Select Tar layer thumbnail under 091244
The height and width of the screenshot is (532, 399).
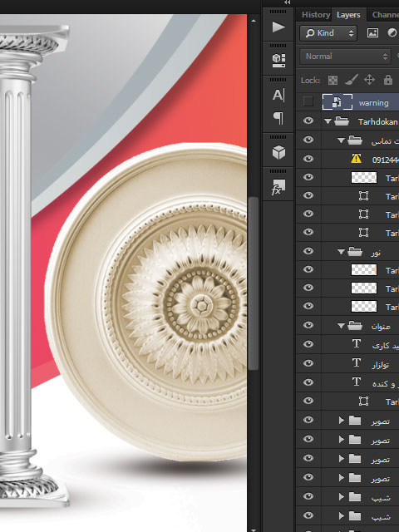pyautogui.click(x=364, y=177)
